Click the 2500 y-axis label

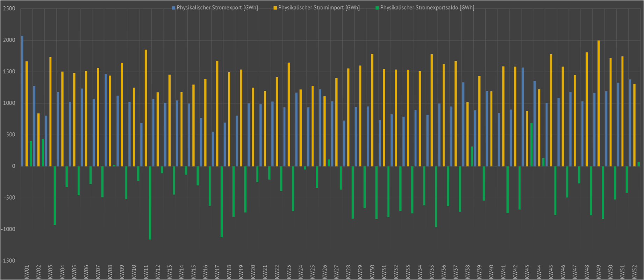pyautogui.click(x=9, y=8)
